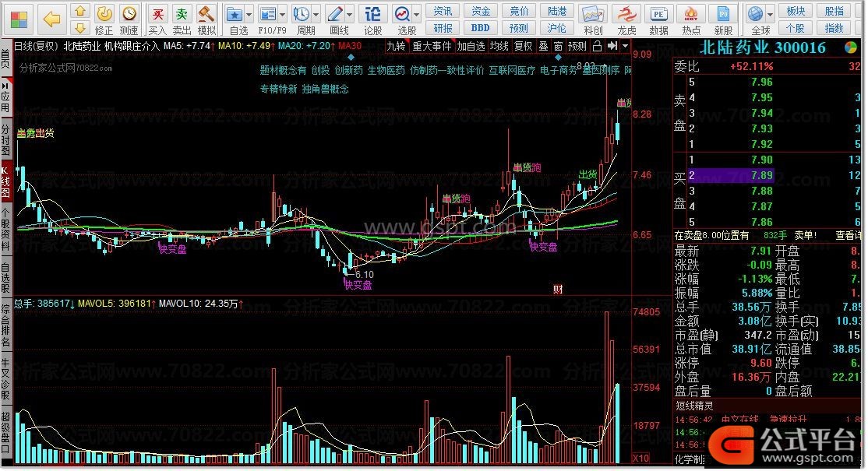Open the 新股 IPO icon
868x471 pixels.
point(723,14)
